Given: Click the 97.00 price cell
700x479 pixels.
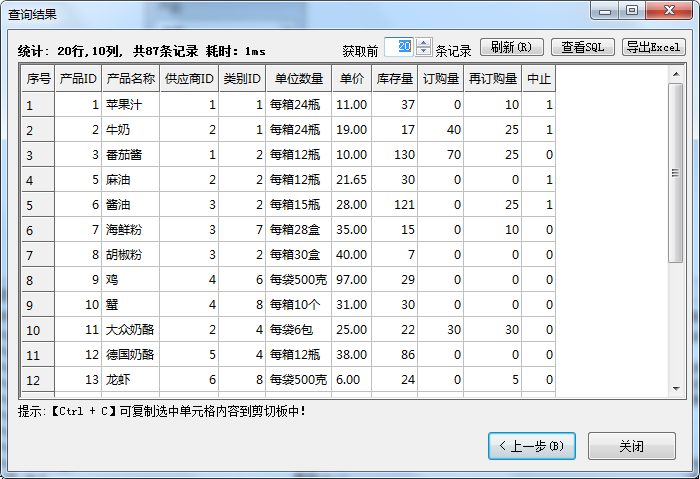Looking at the screenshot, I should click(351, 279).
